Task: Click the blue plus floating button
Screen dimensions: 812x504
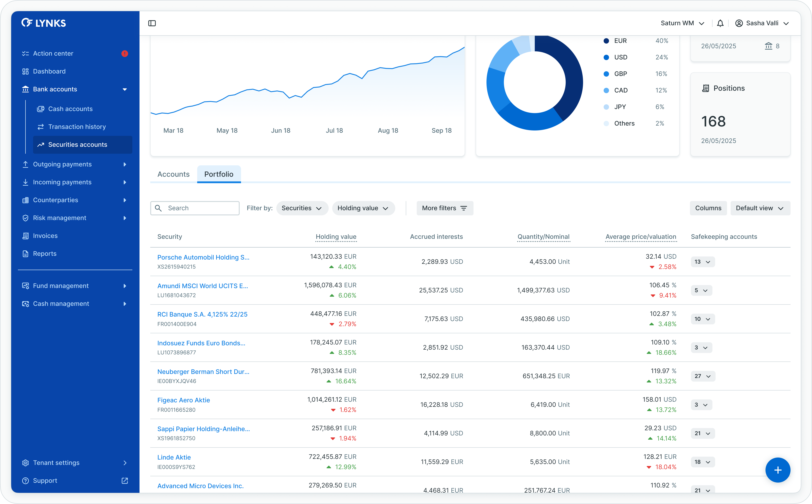Action: 778,470
